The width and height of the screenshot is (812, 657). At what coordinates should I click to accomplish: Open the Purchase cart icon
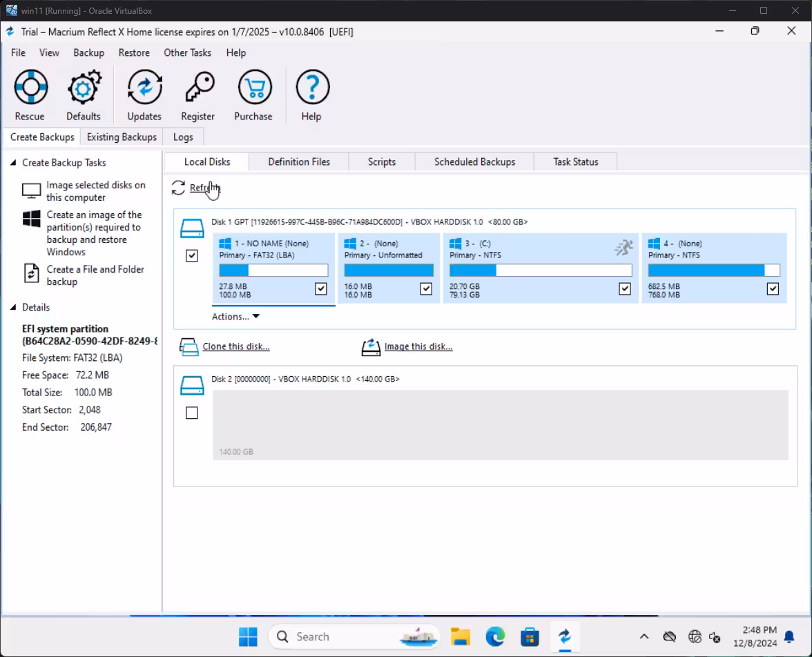coord(253,88)
